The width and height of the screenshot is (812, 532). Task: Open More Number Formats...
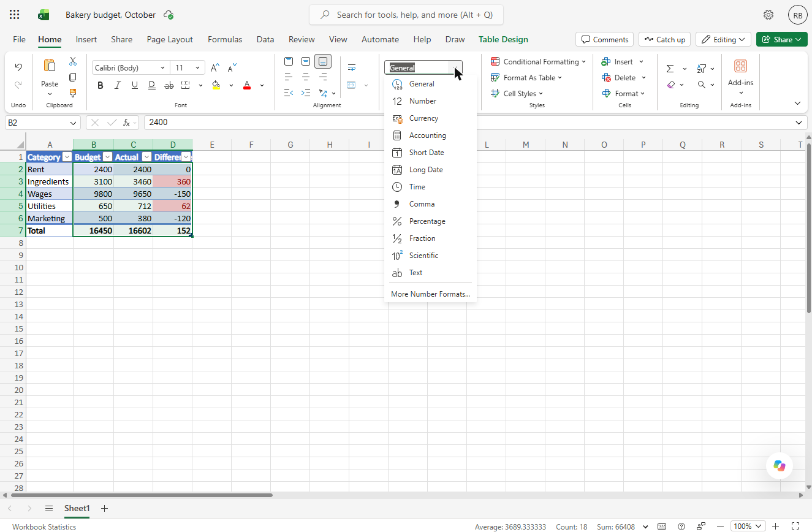(x=430, y=294)
